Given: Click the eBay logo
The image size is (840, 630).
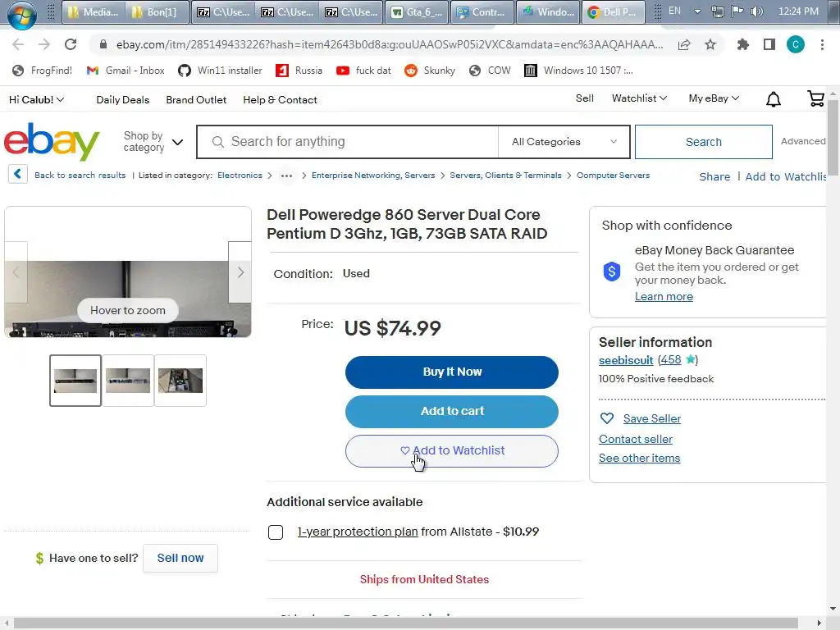Looking at the screenshot, I should (52, 142).
